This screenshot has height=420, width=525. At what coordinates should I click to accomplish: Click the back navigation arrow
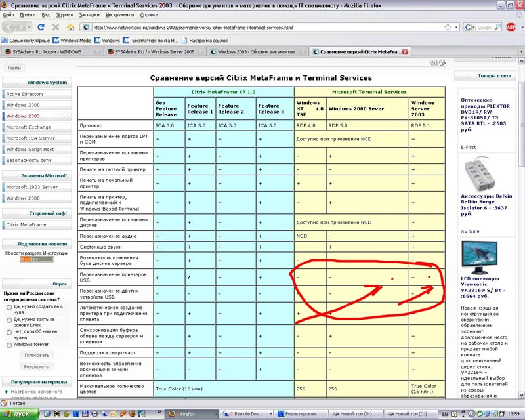[x=10, y=27]
